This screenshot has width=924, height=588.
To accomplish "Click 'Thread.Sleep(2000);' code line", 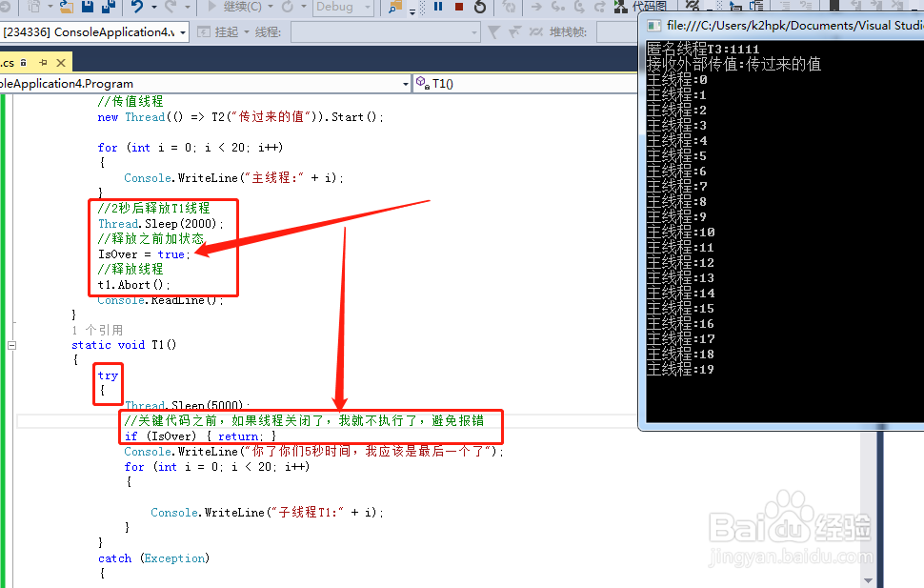I will point(161,224).
